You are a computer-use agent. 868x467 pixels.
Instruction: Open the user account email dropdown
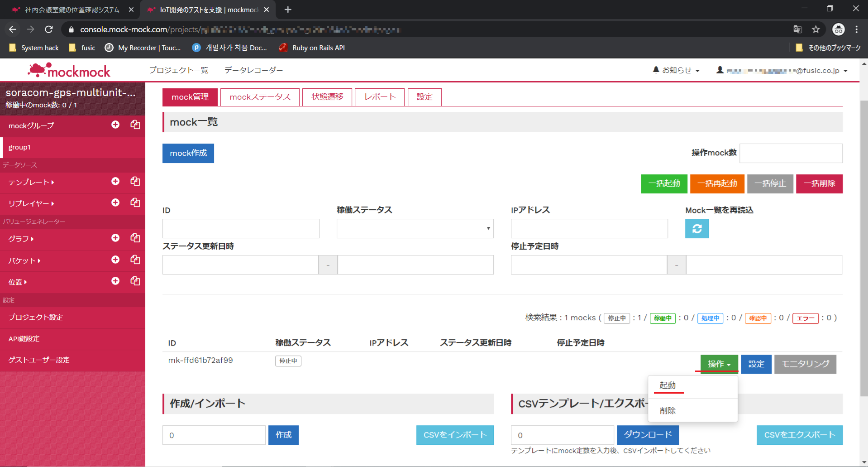tap(782, 71)
